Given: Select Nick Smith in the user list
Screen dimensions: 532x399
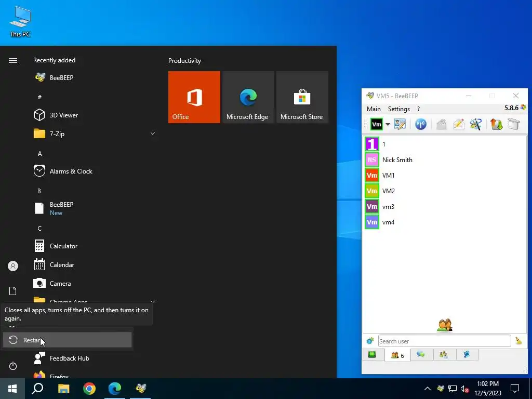Looking at the screenshot, I should (445, 160).
